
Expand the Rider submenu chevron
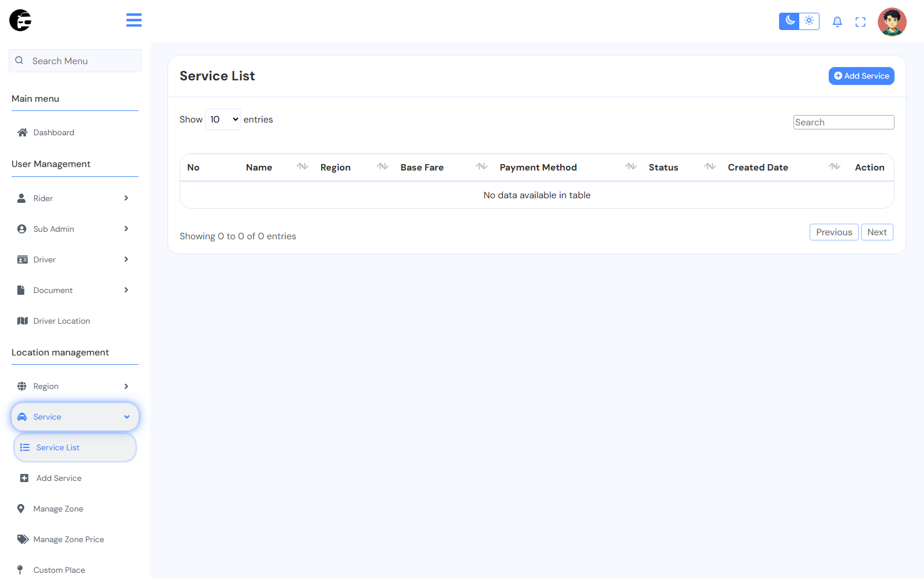click(x=126, y=198)
